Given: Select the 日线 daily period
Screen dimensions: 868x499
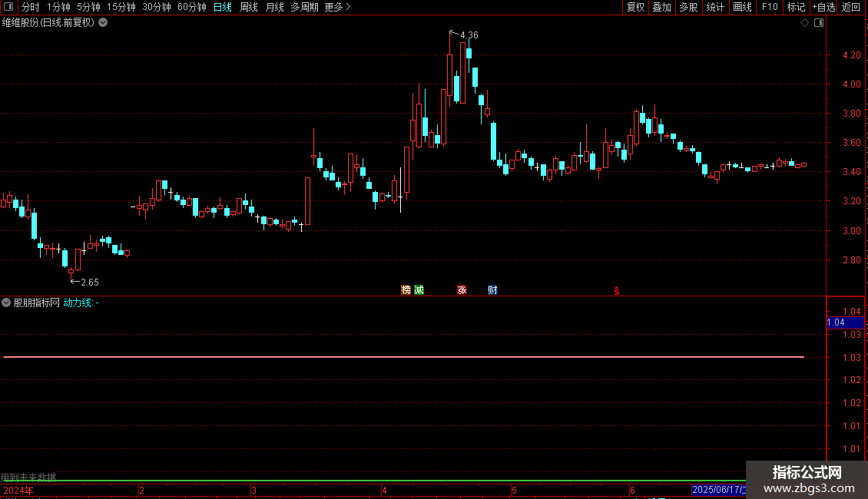Looking at the screenshot, I should (x=223, y=7).
